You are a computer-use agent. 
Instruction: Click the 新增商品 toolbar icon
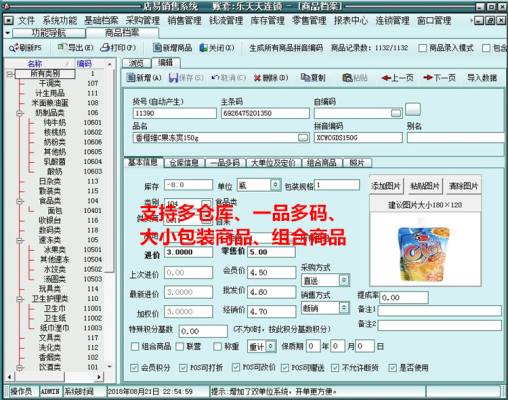point(157,48)
